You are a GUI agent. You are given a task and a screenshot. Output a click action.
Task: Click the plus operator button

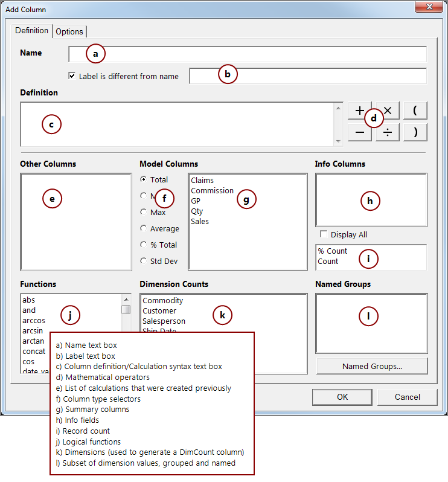(358, 111)
